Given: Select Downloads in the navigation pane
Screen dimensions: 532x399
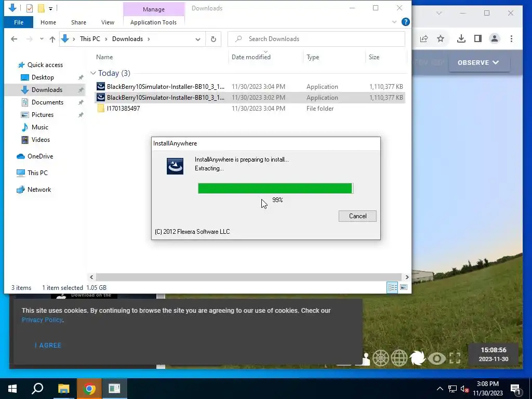Looking at the screenshot, I should tap(47, 90).
